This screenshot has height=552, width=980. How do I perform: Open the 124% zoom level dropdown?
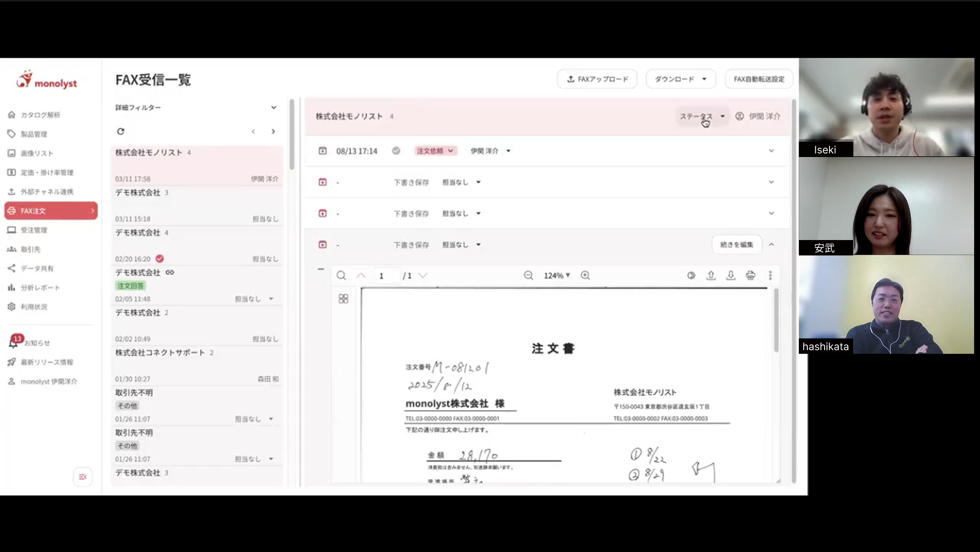coord(557,275)
